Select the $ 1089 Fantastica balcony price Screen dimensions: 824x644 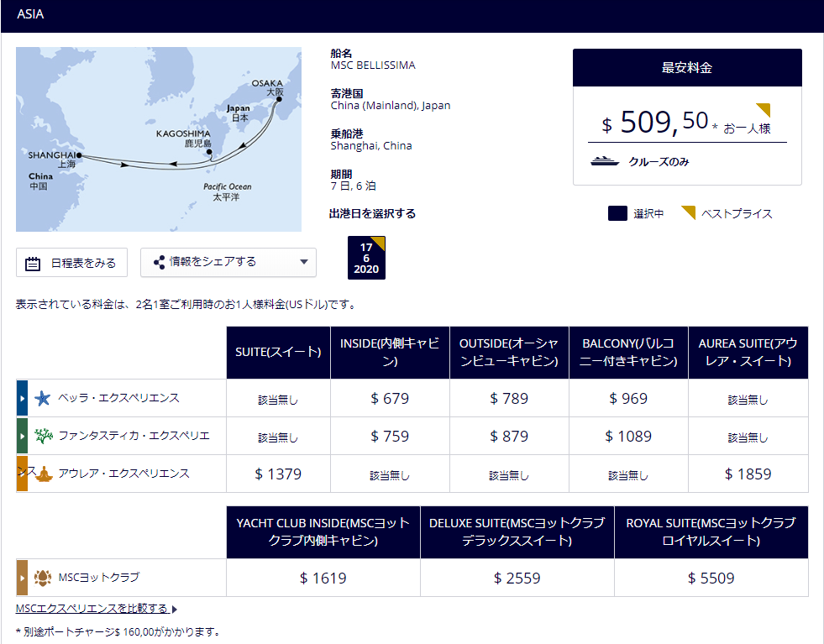[628, 437]
